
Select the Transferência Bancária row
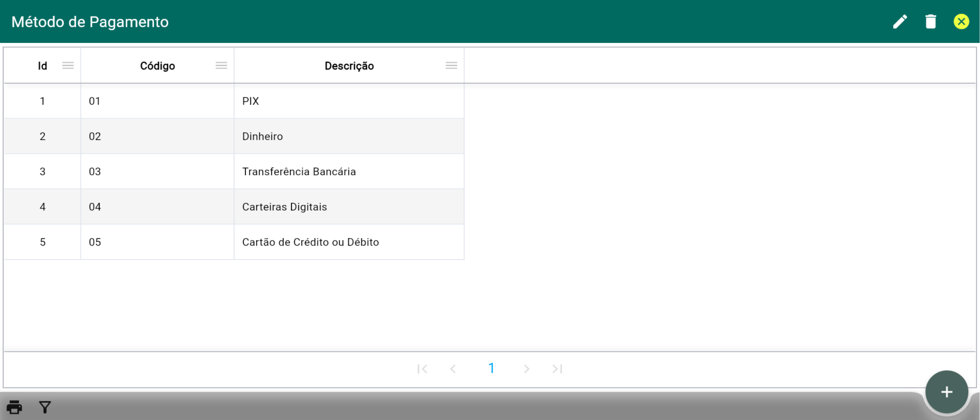[299, 171]
